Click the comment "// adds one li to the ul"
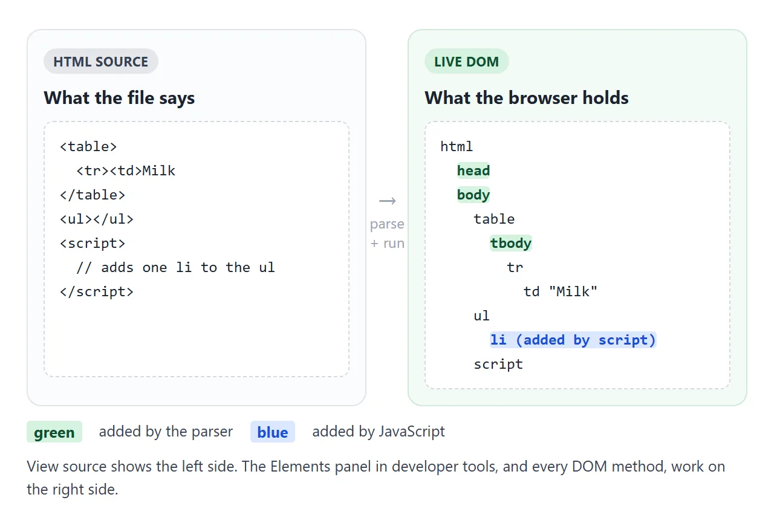 click(x=175, y=268)
